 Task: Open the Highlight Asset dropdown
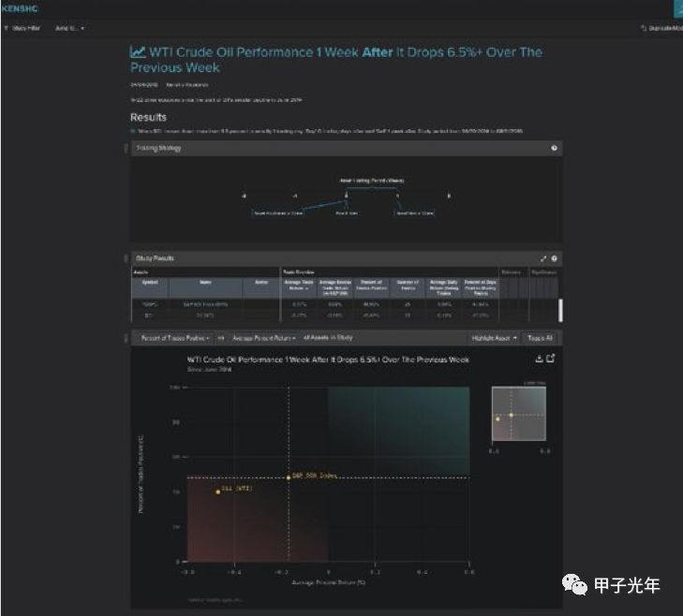point(495,338)
